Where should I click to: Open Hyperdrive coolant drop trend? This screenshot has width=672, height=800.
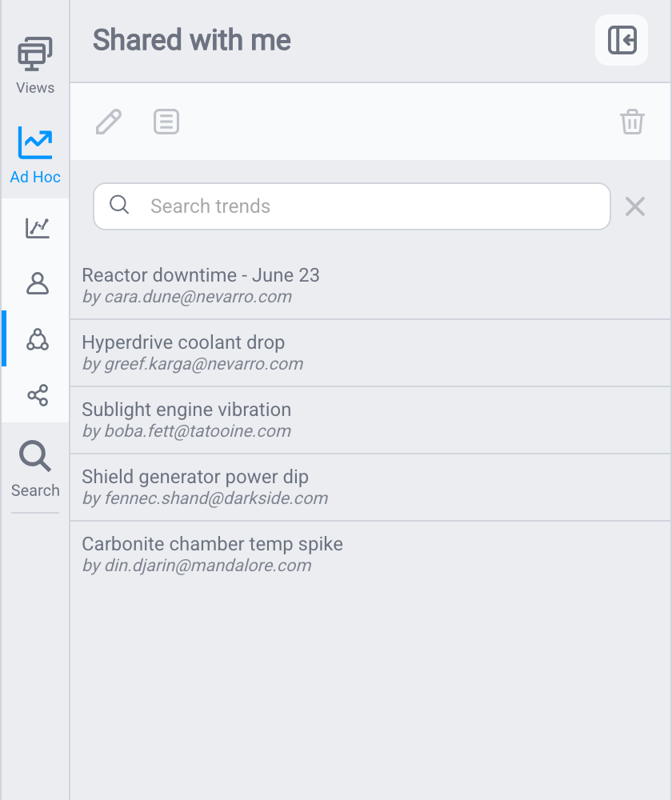click(x=370, y=353)
